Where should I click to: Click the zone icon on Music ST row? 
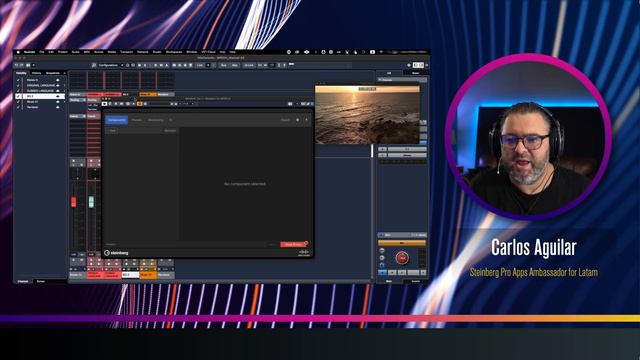click(x=58, y=102)
